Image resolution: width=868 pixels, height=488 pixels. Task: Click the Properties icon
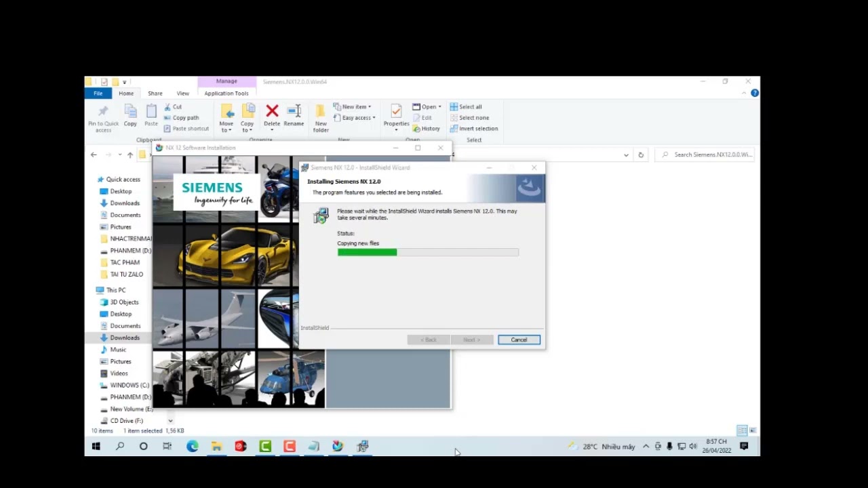[x=396, y=110]
